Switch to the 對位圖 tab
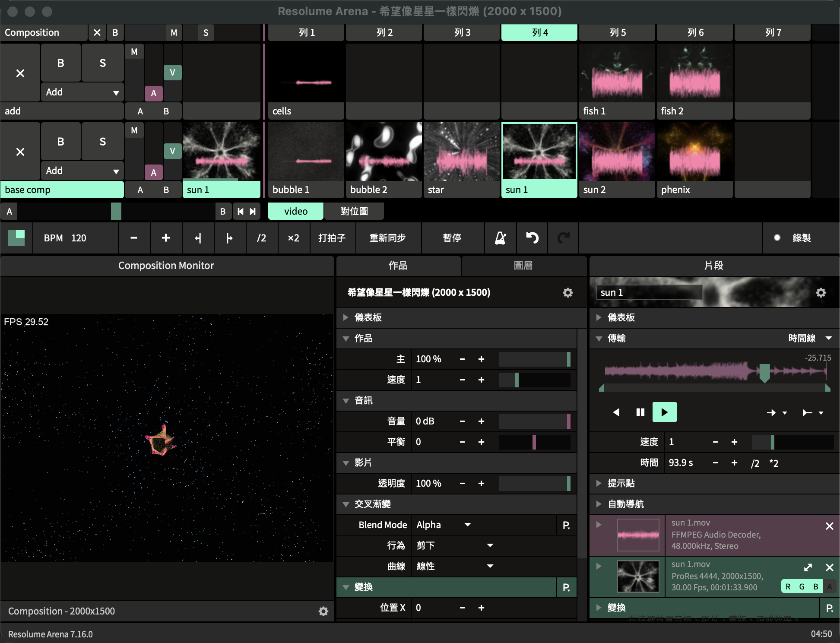The width and height of the screenshot is (840, 643). tap(354, 211)
